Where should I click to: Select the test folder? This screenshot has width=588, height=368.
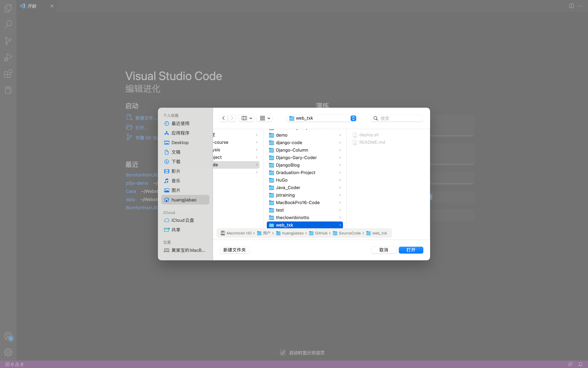pos(305,210)
